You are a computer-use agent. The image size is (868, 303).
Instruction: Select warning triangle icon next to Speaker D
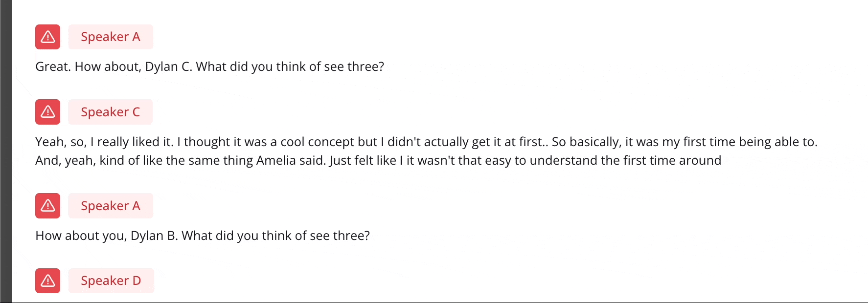[x=47, y=281]
